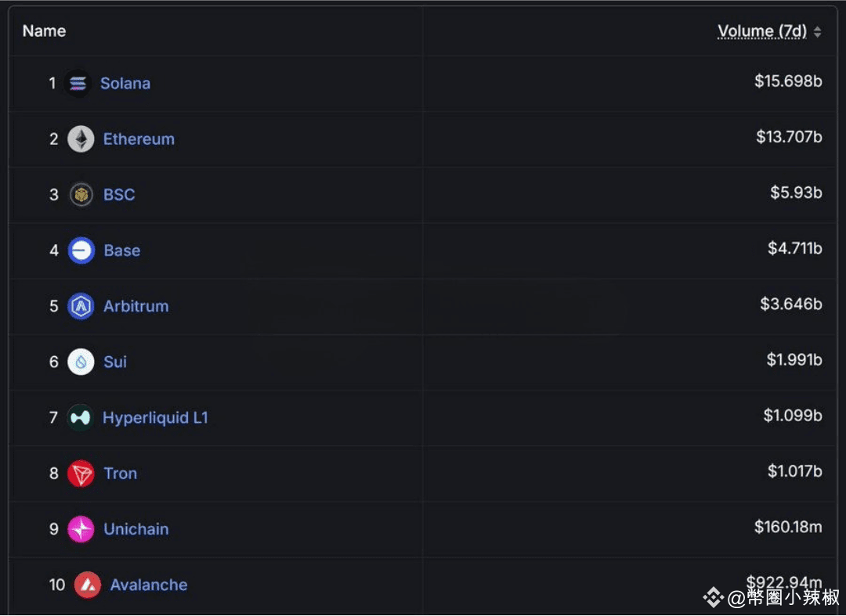Open the Ethereum chain link
Image resolution: width=846 pixels, height=616 pixels.
tap(139, 139)
